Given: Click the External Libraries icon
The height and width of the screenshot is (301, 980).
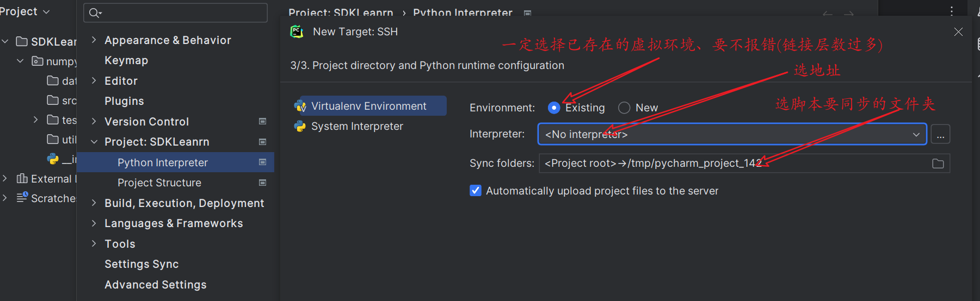Looking at the screenshot, I should (x=22, y=178).
